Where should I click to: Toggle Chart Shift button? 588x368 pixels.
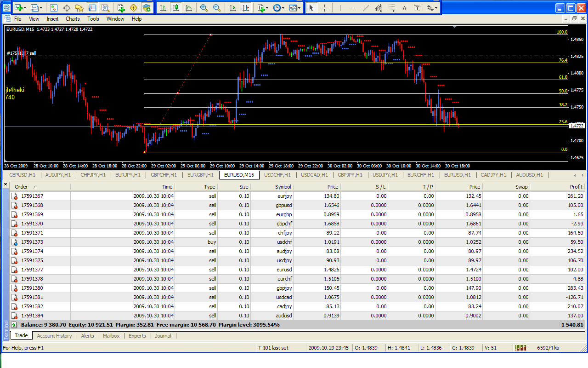click(246, 7)
